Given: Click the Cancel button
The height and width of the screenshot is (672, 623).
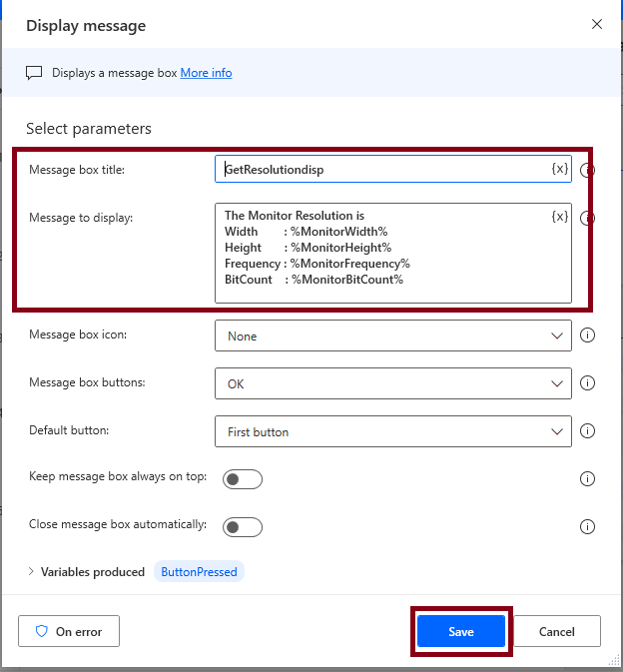Looking at the screenshot, I should (556, 631).
